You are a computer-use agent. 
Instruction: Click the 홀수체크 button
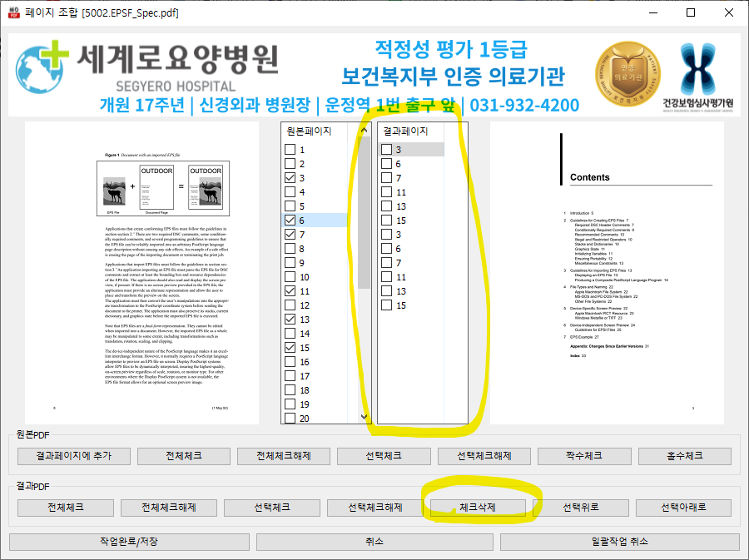point(685,456)
